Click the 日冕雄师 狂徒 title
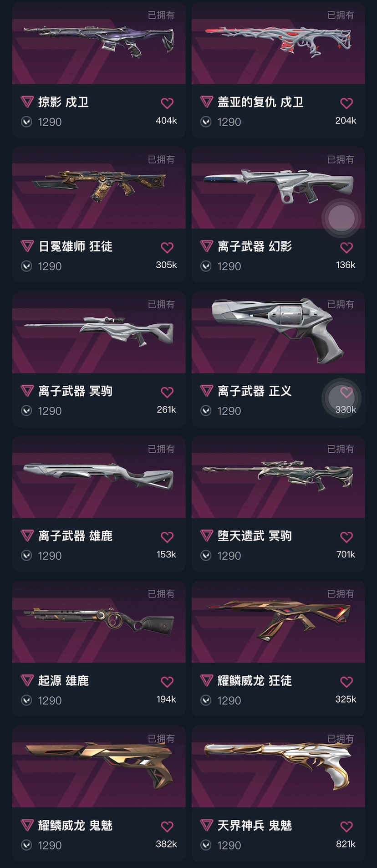 point(76,246)
